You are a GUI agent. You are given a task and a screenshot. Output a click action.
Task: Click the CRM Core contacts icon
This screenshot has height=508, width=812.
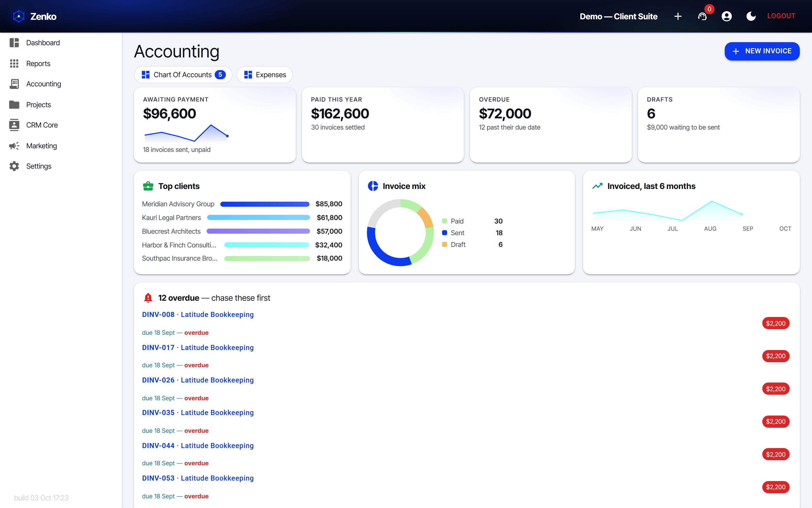coord(14,125)
